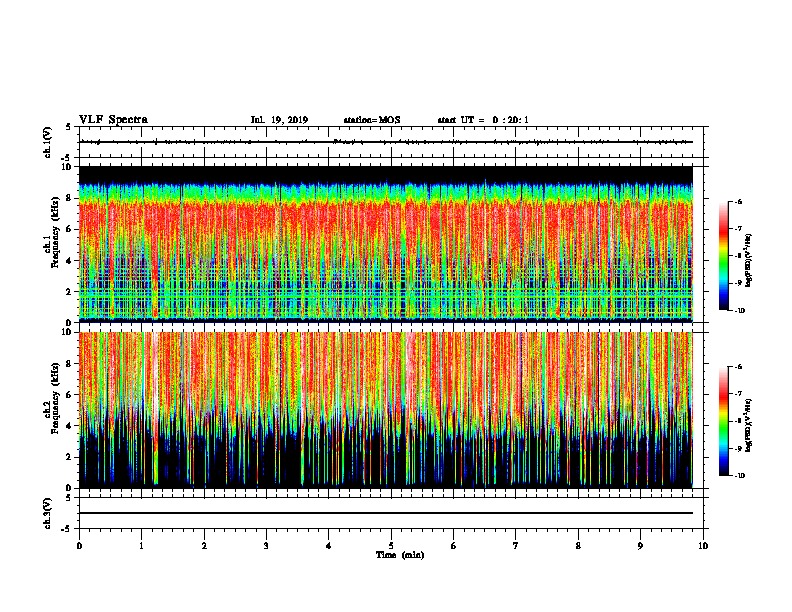Click the "ch.1(V)" waveform axis label
This screenshot has width=792, height=612.
(48, 142)
